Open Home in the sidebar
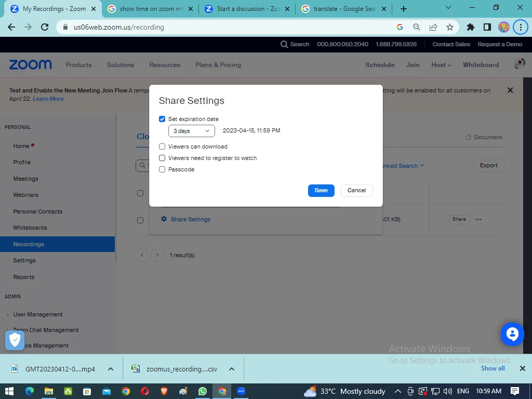 tap(21, 146)
